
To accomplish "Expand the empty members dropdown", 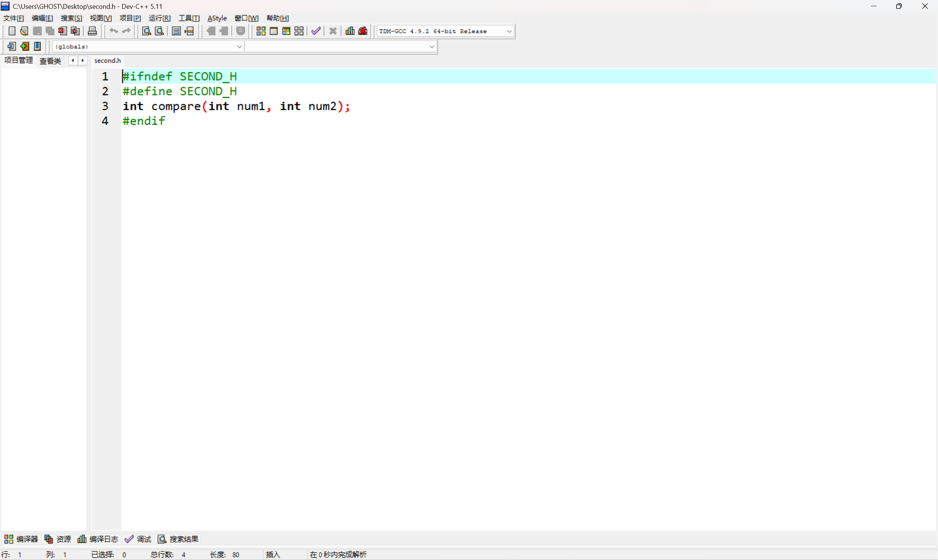I will (432, 47).
